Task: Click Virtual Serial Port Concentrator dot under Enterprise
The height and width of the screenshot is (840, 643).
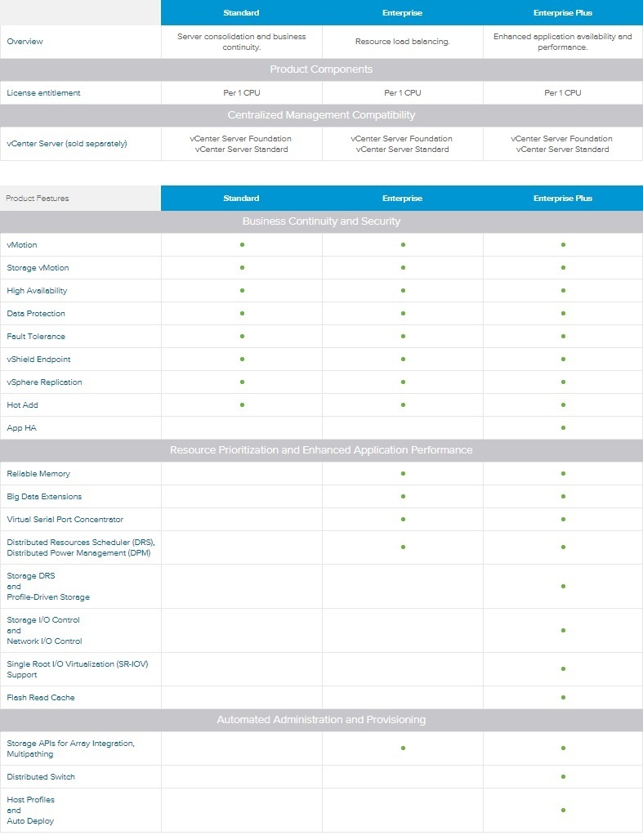Action: (x=403, y=520)
